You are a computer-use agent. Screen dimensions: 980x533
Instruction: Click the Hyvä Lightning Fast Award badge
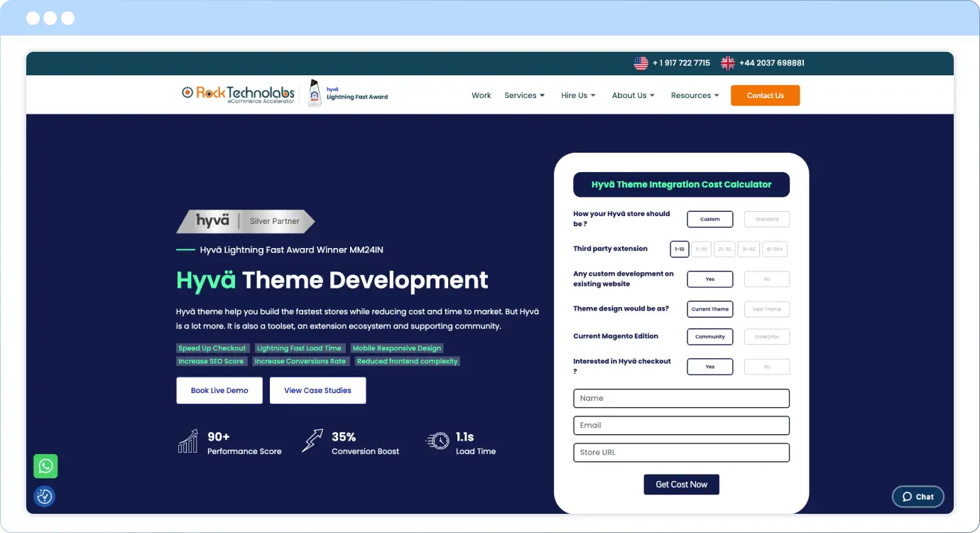pyautogui.click(x=348, y=94)
